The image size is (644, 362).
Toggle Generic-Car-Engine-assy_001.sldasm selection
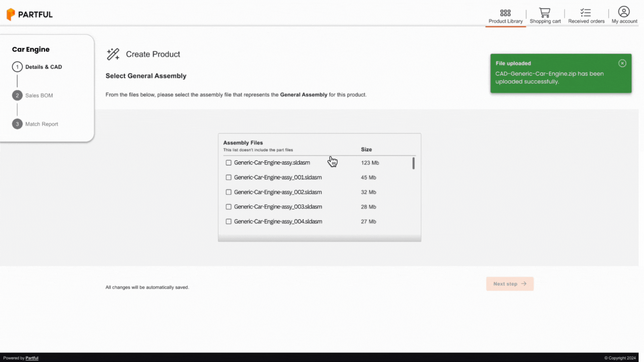(x=229, y=177)
